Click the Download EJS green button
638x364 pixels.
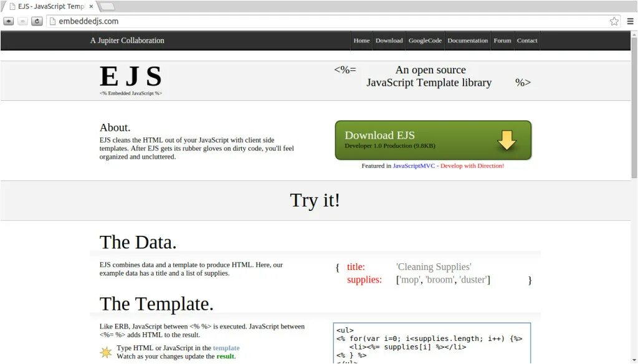point(433,140)
